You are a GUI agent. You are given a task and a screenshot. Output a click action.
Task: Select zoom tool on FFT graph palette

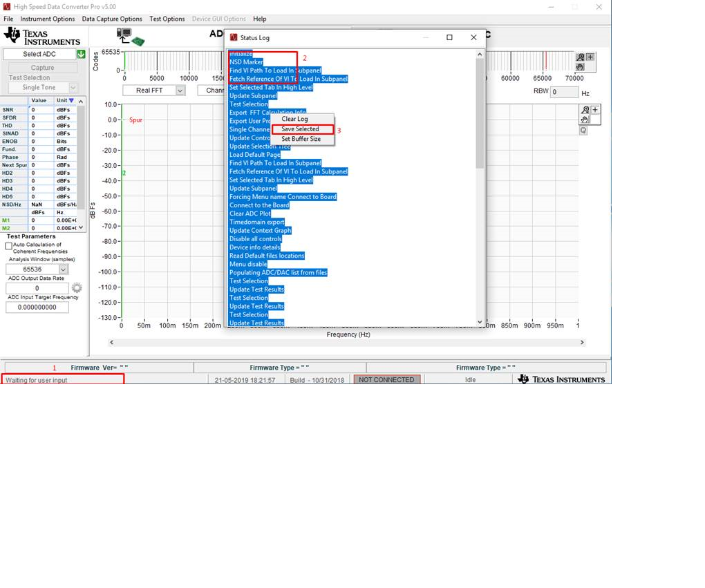[585, 110]
